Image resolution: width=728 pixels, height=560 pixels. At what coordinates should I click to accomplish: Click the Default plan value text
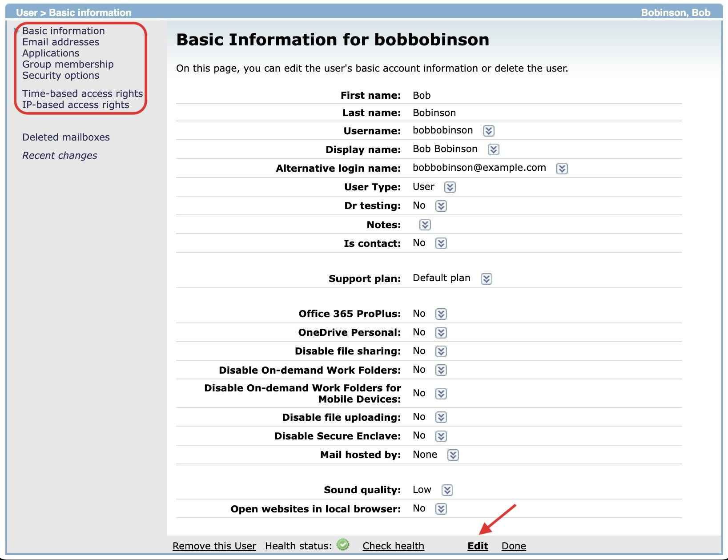pos(442,278)
